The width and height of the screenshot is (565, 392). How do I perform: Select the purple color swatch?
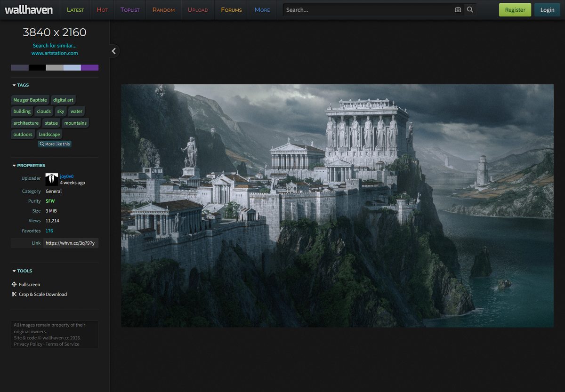click(x=89, y=68)
